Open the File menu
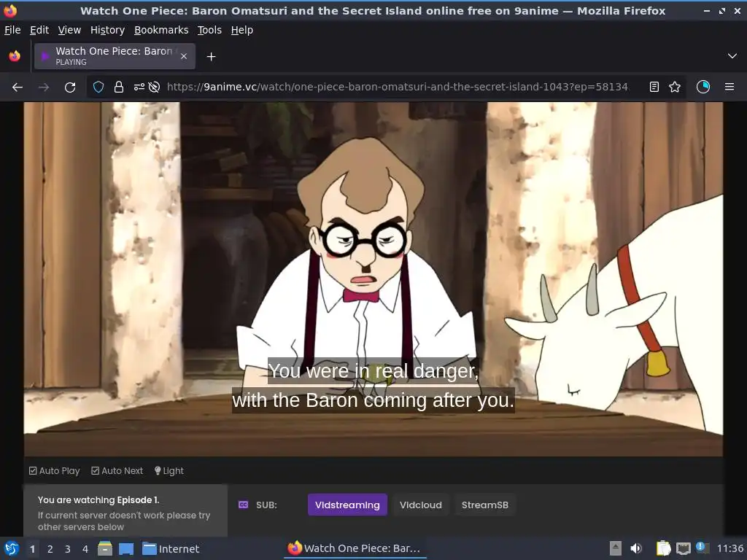 click(12, 30)
